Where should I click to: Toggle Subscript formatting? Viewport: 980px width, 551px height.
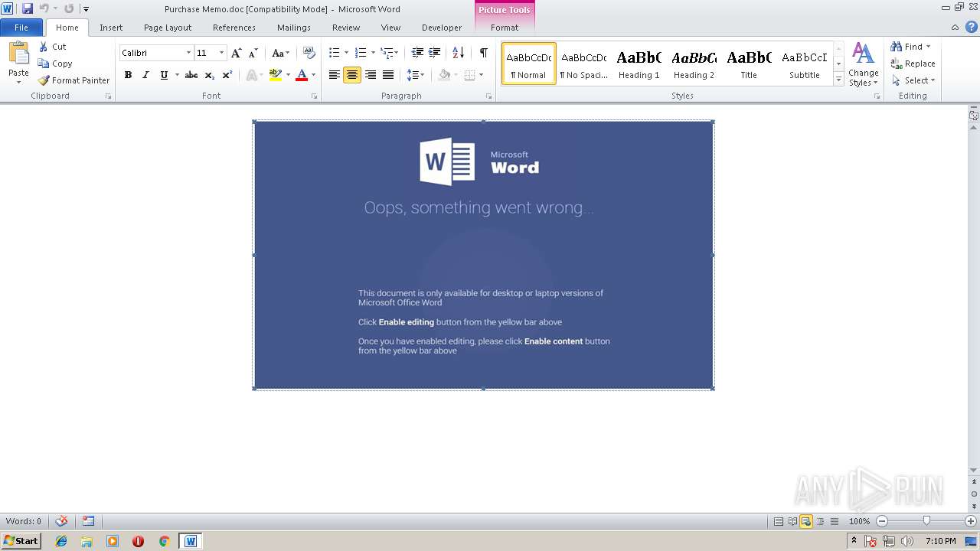tap(209, 75)
